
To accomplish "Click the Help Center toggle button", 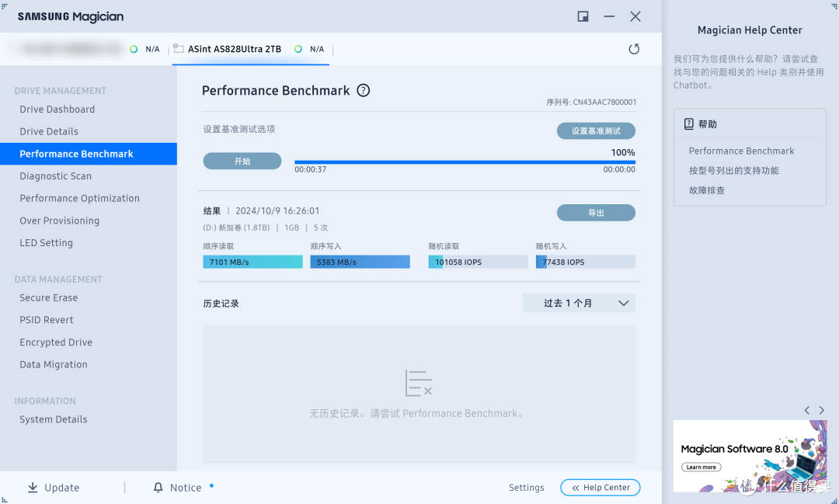I will point(600,488).
